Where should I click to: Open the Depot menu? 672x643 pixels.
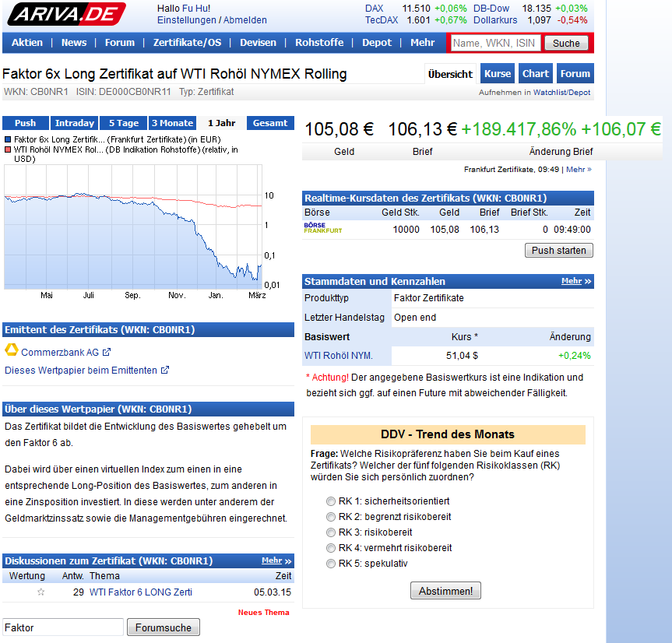(x=377, y=42)
